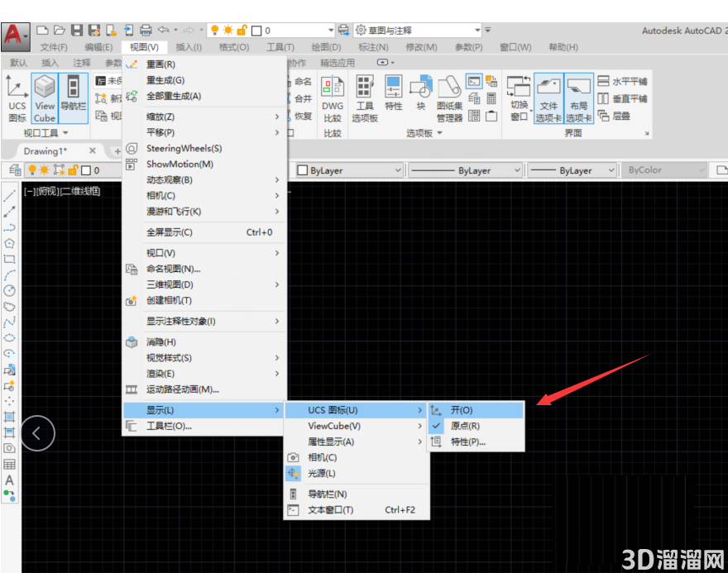Viewport: 728px width, 573px height.
Task: Open the 插入(I) menu
Action: coord(189,47)
